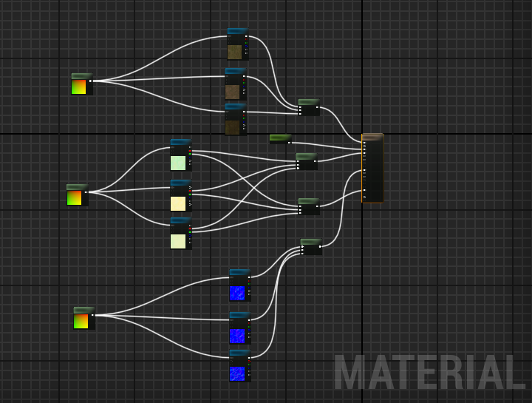Select the blend node right of constant node
This screenshot has width=532, height=403.
tap(306, 162)
